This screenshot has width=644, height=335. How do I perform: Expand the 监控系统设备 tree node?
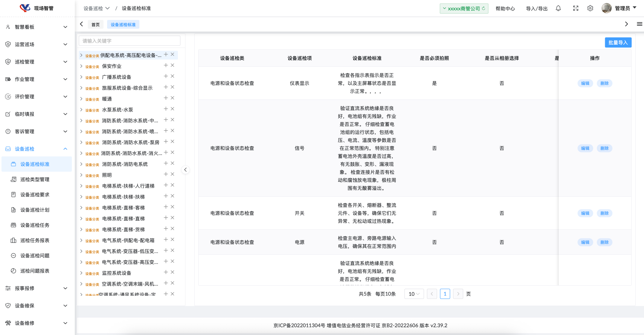click(81, 273)
